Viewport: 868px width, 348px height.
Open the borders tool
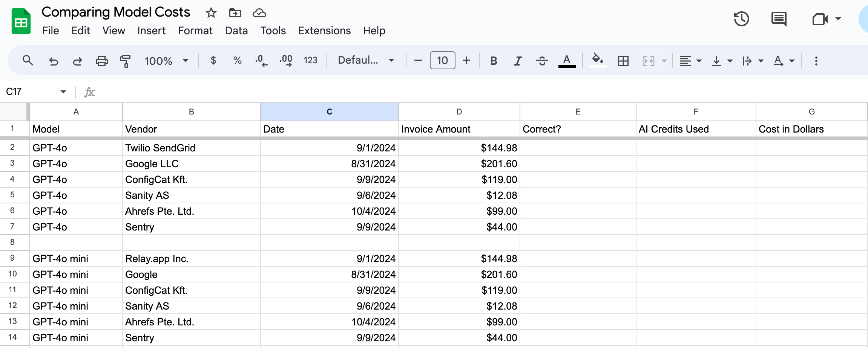(x=623, y=61)
